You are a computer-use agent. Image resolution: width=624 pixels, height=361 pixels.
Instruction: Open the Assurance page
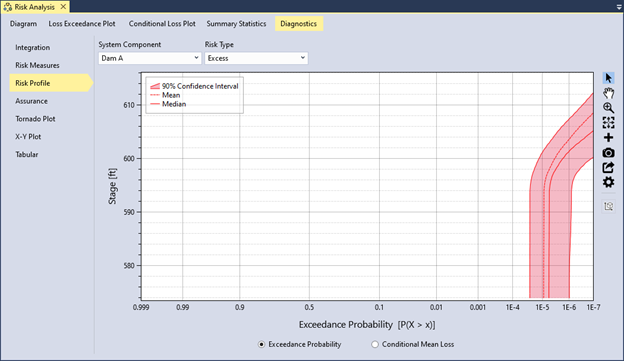pos(31,101)
